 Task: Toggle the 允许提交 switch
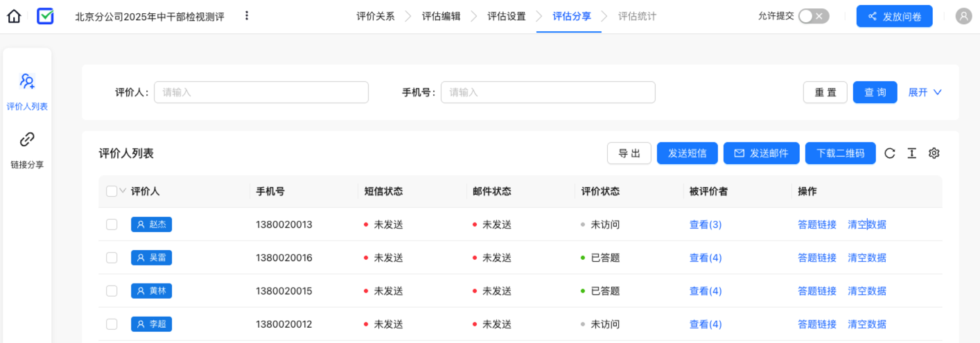pyautogui.click(x=814, y=16)
